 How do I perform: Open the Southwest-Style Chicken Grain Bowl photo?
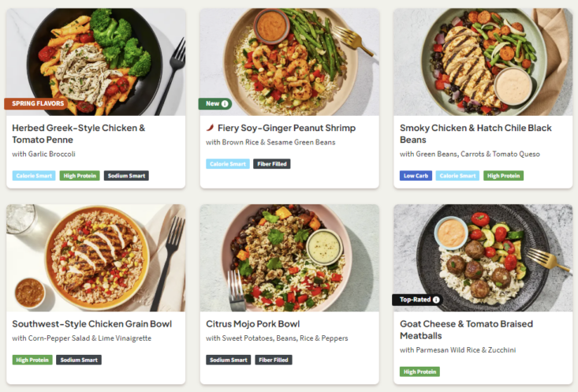(96, 256)
